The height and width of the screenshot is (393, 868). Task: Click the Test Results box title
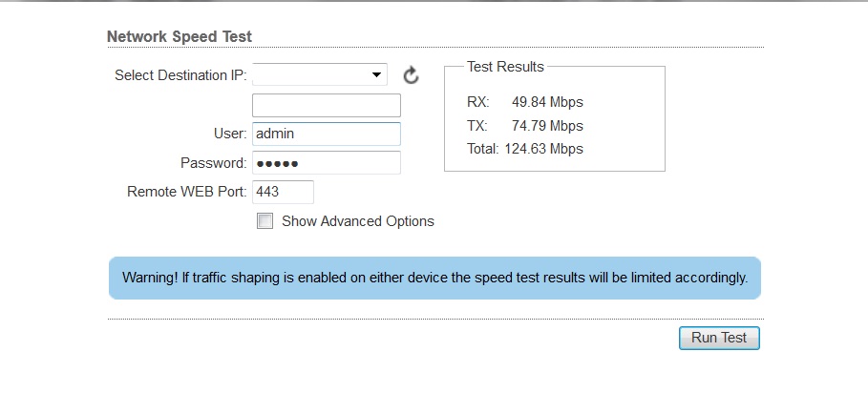point(505,67)
